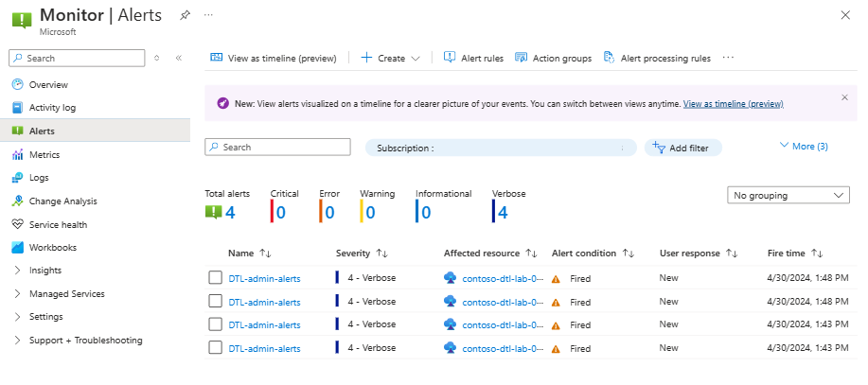Click the Overview gauge icon

tap(18, 84)
